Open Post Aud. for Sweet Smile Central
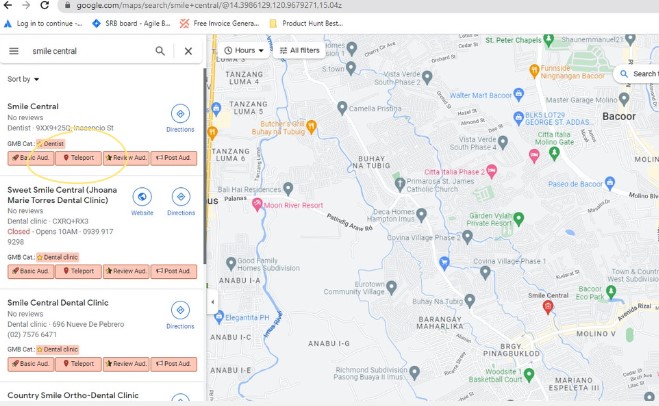The image size is (659, 406). pos(174,272)
